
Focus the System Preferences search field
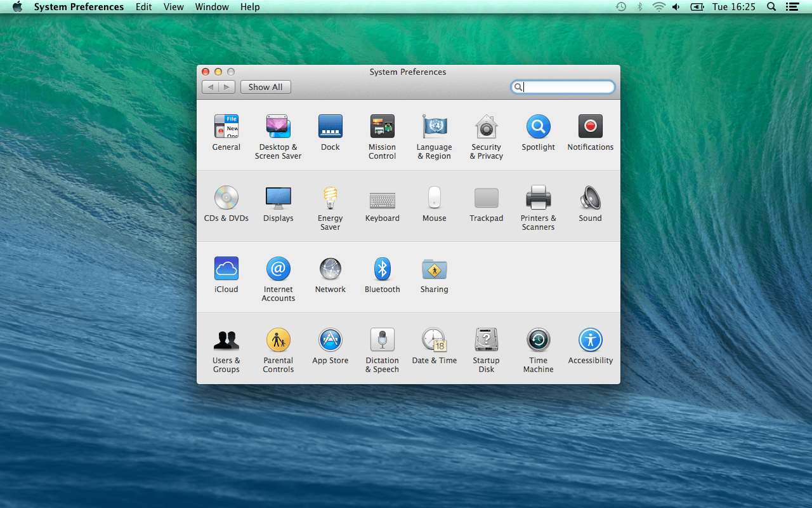[563, 87]
